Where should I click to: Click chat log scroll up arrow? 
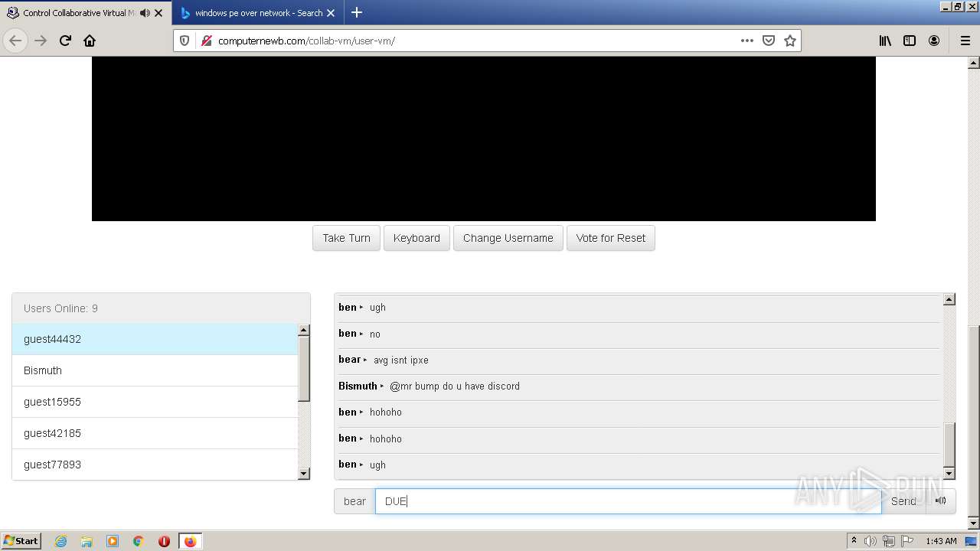tap(949, 299)
